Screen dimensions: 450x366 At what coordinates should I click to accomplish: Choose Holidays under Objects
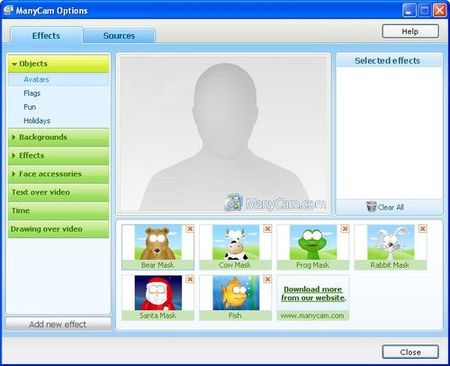(58, 121)
